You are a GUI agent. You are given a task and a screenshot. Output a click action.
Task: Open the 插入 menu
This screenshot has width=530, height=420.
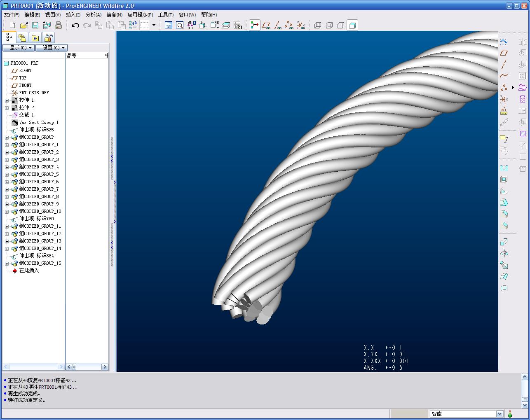(73, 14)
